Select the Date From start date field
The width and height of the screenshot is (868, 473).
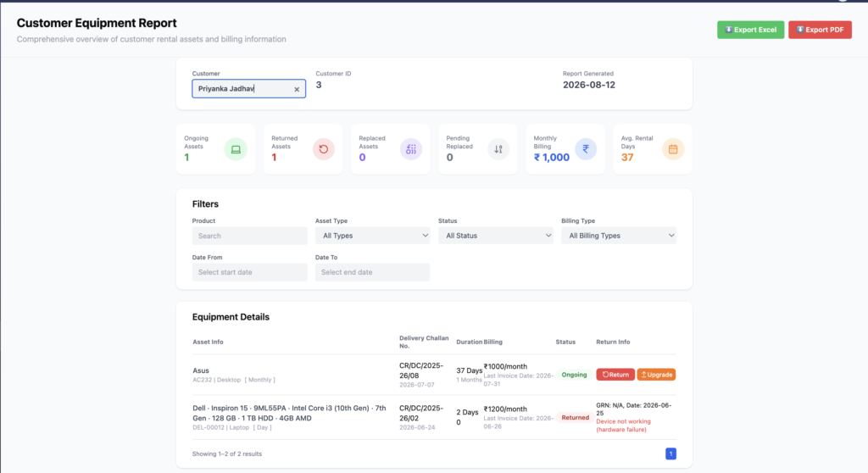coord(250,272)
